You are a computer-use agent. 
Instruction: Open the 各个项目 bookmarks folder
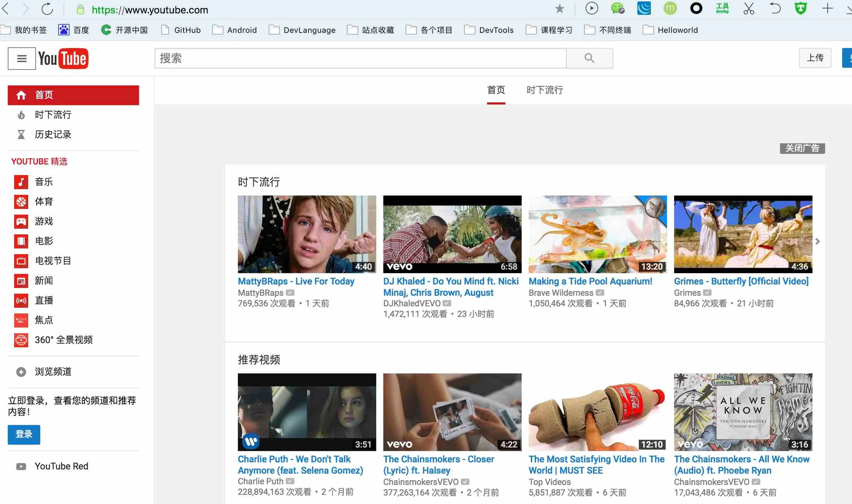(x=429, y=30)
